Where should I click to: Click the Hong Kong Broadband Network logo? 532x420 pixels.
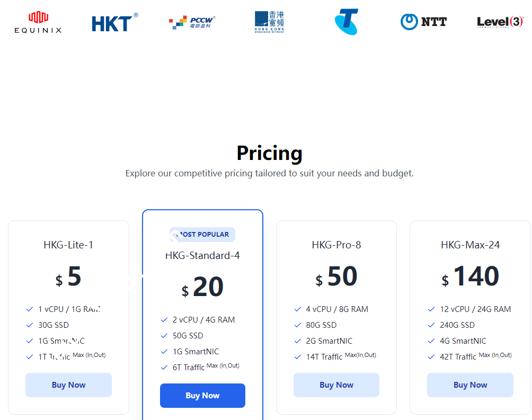click(x=269, y=22)
